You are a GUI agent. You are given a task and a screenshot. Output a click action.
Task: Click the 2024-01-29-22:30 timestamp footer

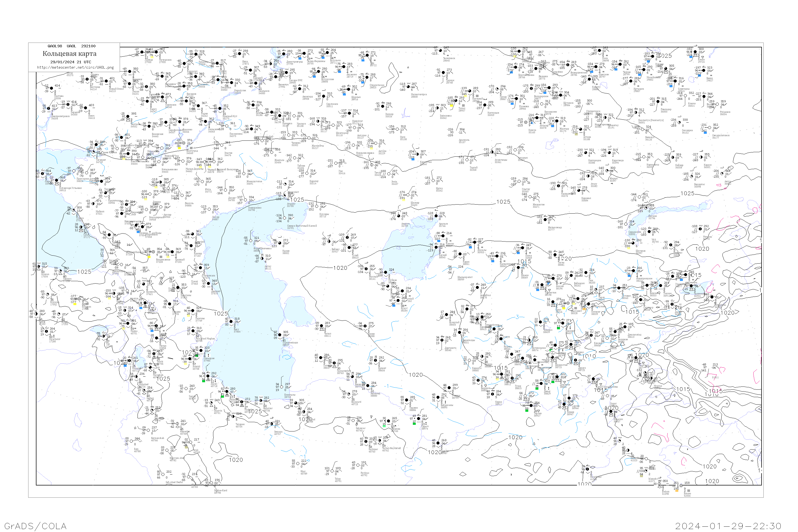[x=728, y=526]
